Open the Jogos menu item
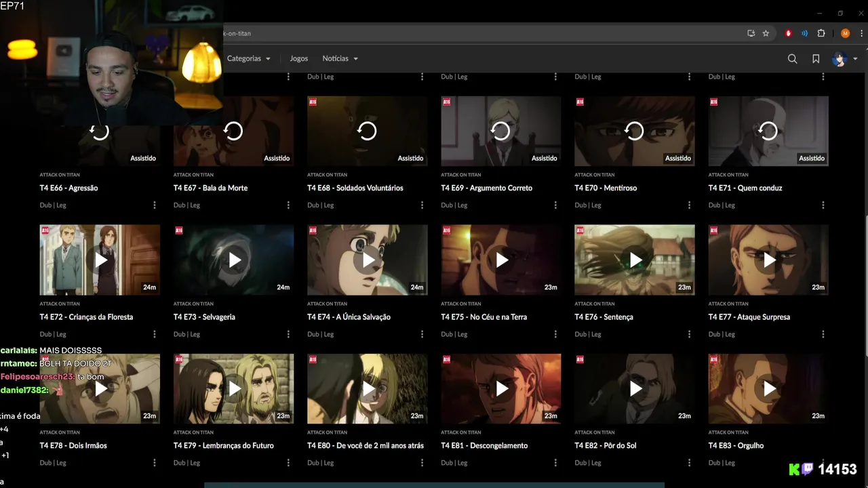Image resolution: width=868 pixels, height=488 pixels. click(298, 58)
